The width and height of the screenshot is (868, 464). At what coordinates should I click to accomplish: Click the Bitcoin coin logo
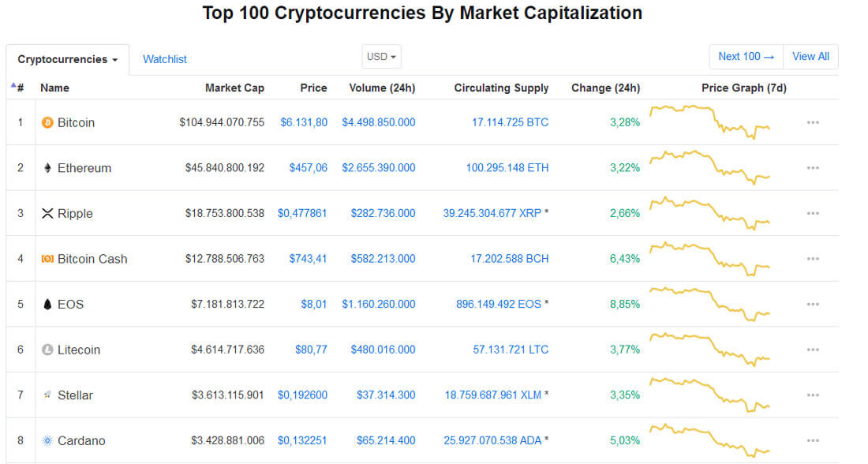tap(48, 122)
